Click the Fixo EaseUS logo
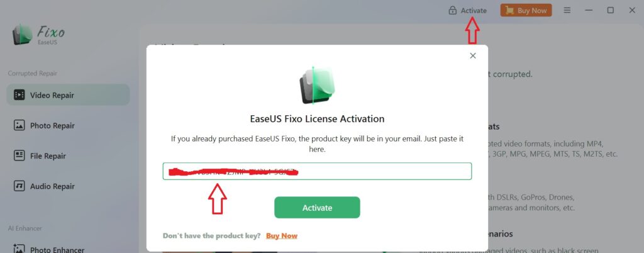644x253 pixels. point(38,35)
